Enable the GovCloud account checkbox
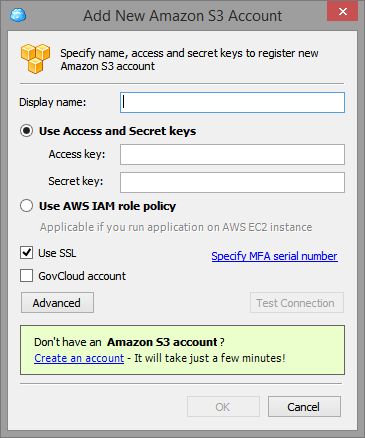Image resolution: width=365 pixels, height=438 pixels. click(26, 276)
